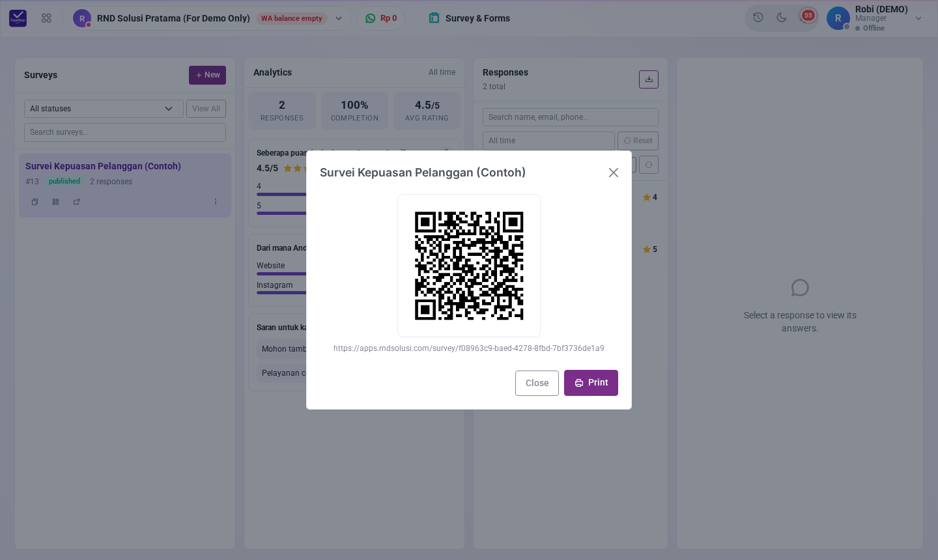The height and width of the screenshot is (560, 938).
Task: Click the copy icon on survey #13
Action: click(35, 202)
